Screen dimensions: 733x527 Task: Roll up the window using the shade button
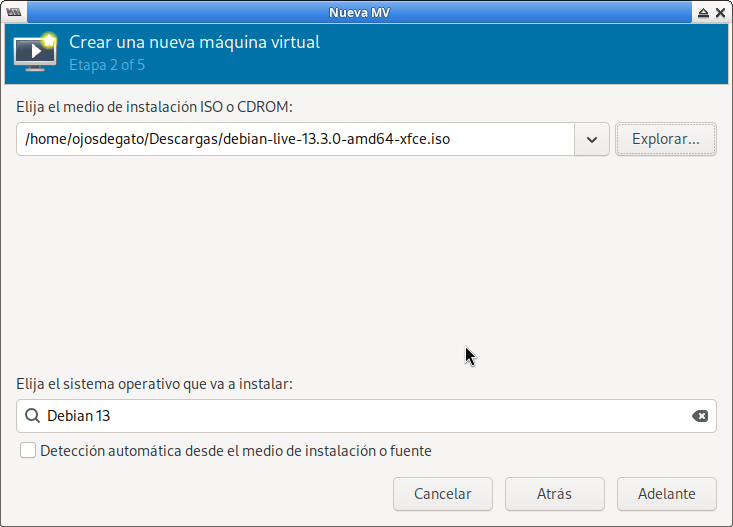point(703,12)
